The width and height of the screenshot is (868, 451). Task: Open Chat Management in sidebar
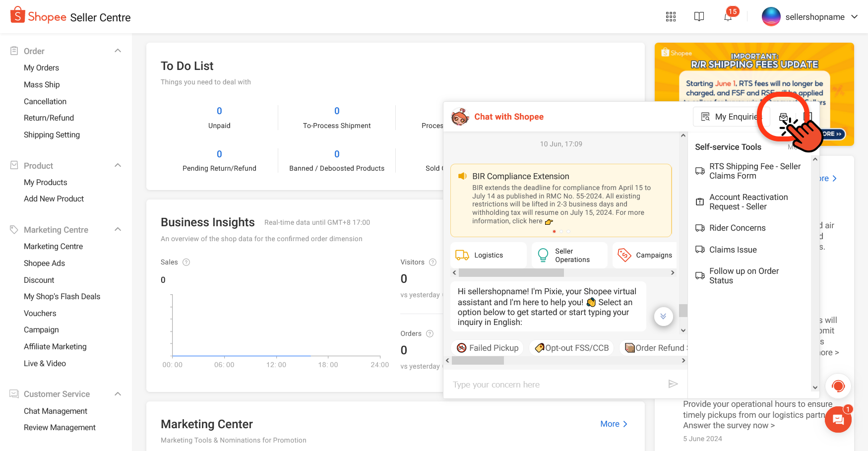click(56, 411)
